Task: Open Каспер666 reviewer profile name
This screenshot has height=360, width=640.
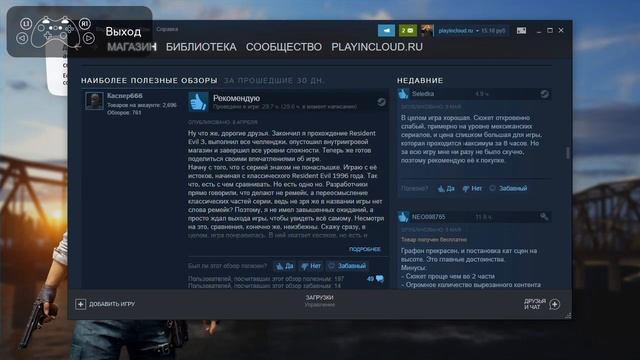Action: tap(125, 96)
